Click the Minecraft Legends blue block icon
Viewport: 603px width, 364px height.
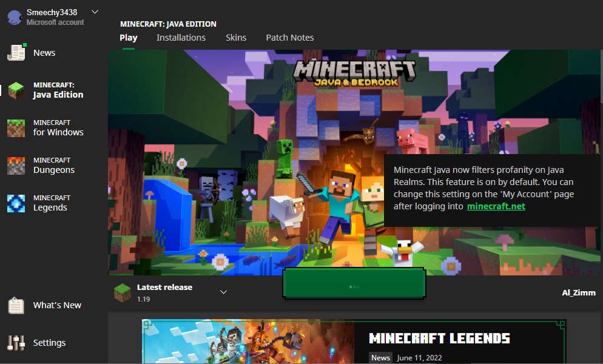pyautogui.click(x=16, y=203)
